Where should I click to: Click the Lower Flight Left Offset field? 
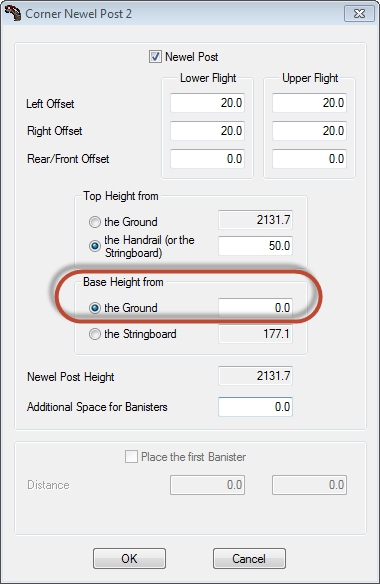coord(208,103)
